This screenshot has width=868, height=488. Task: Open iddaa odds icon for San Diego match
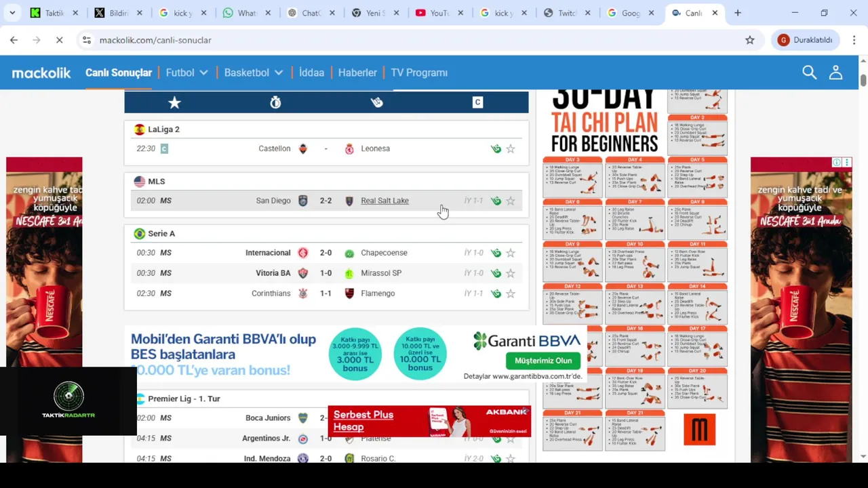click(x=496, y=201)
